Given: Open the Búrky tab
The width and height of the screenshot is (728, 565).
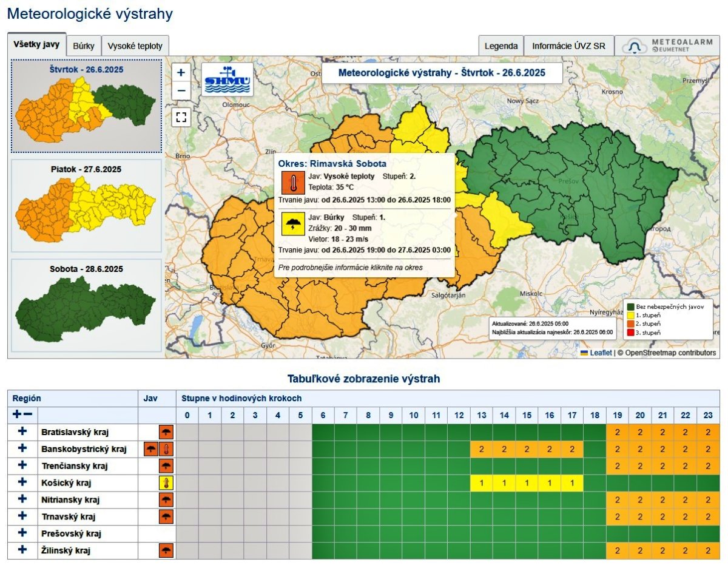Looking at the screenshot, I should coord(84,46).
